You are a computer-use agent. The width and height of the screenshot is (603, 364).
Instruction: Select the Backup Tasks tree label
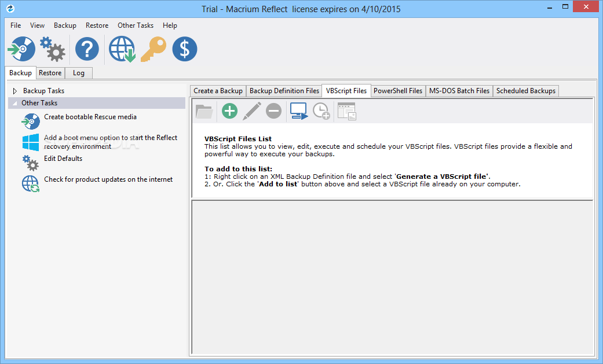44,91
